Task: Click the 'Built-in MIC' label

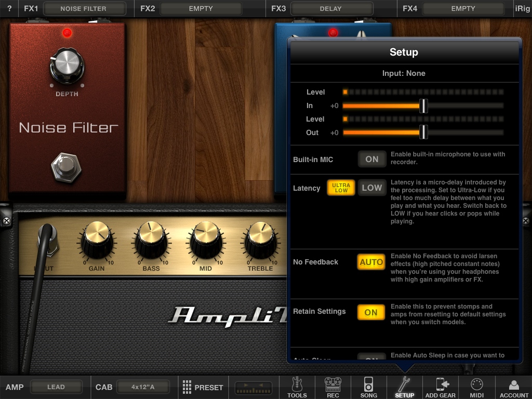Action: [x=313, y=159]
